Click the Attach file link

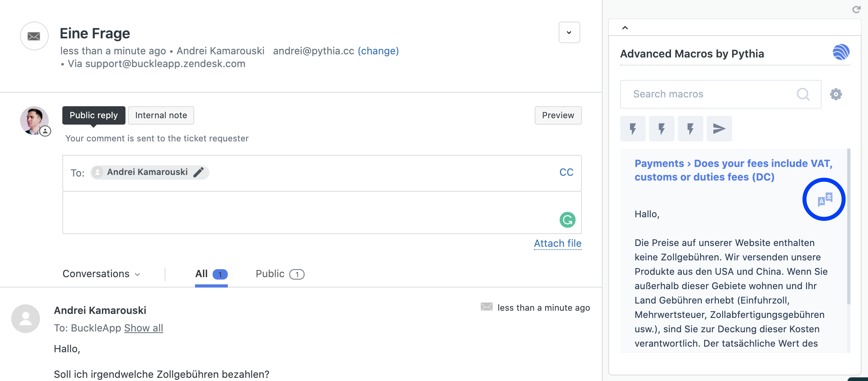pyautogui.click(x=557, y=243)
